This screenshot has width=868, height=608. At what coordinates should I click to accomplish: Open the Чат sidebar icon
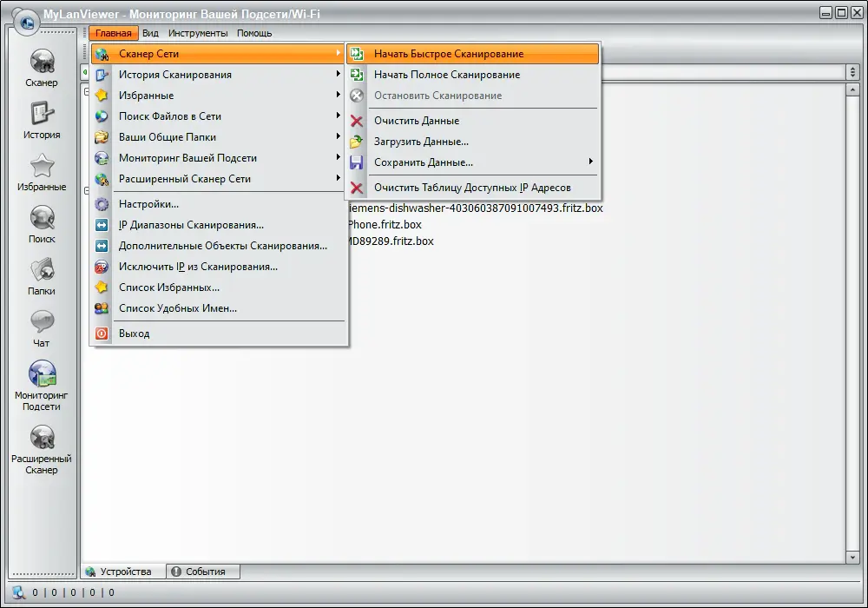pos(42,321)
